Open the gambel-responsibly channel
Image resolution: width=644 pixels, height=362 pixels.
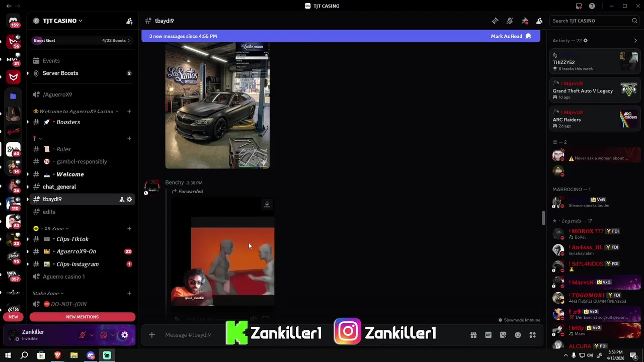pos(82,161)
